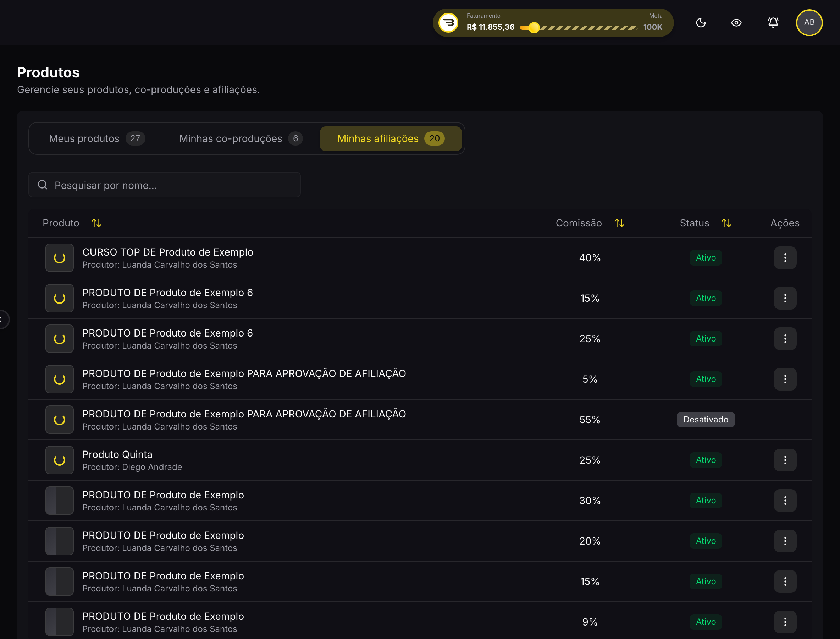Sort by Comissão column arrows
Viewport: 840px width, 639px height.
click(619, 223)
